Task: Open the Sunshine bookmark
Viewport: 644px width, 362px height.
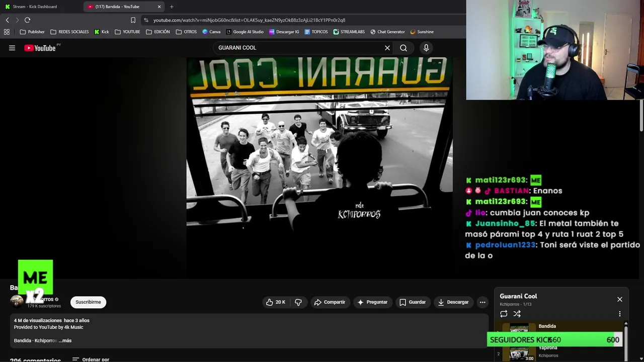Action: click(x=422, y=32)
